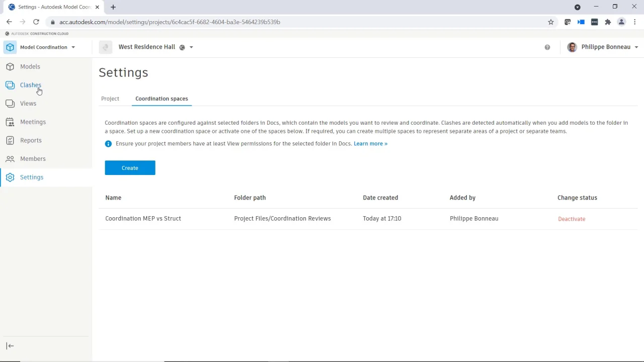The height and width of the screenshot is (362, 644).
Task: Expand the Model Coordination product dropdown
Action: 73,47
